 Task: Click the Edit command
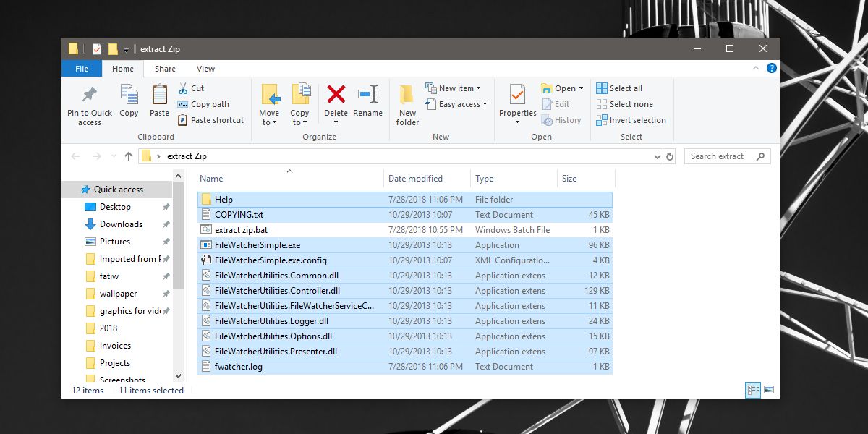coord(556,104)
